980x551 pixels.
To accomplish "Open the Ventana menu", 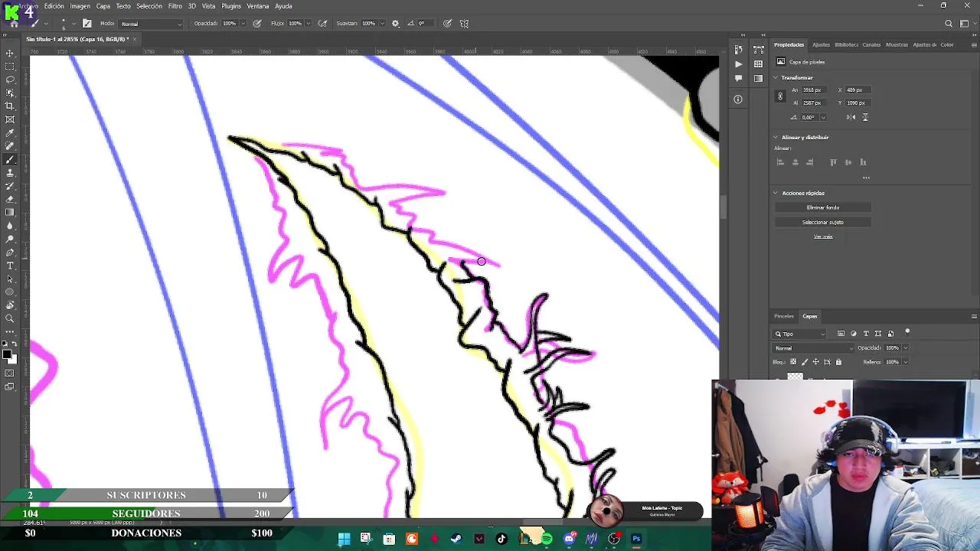I will pyautogui.click(x=258, y=6).
